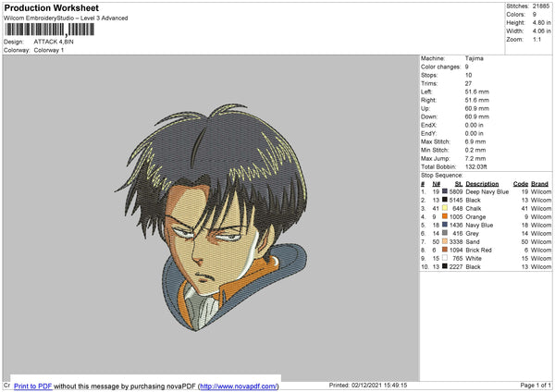Click stitch count '2227' in row 10

(x=456, y=267)
